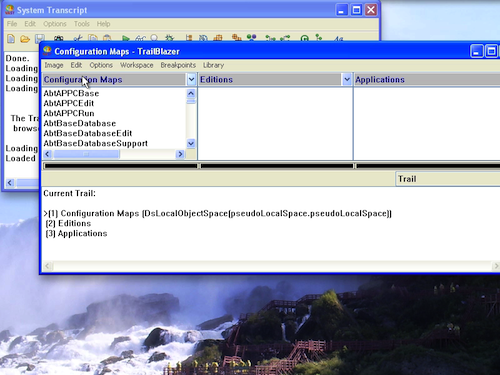Click the green circular icon in transcript toolbar

[x=304, y=38]
